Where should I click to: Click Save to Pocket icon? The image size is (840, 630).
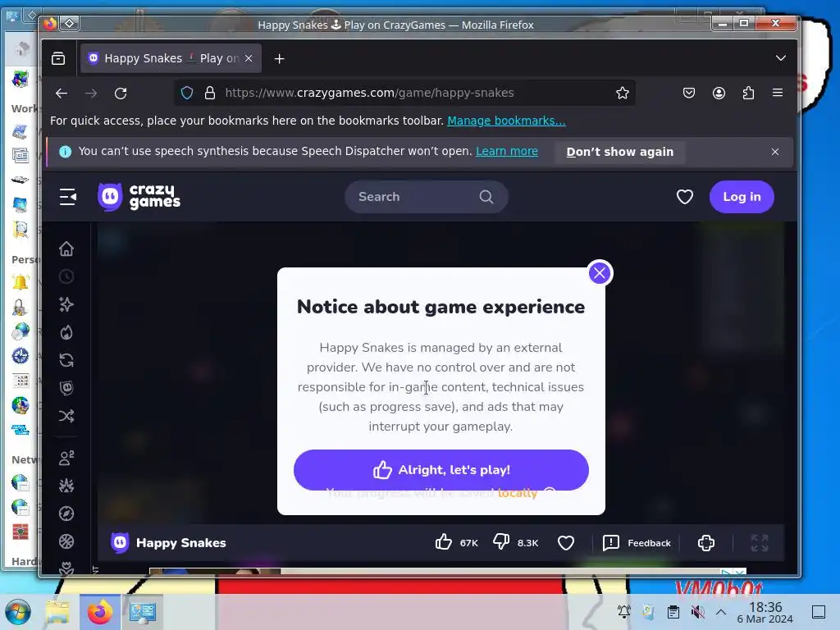point(689,94)
